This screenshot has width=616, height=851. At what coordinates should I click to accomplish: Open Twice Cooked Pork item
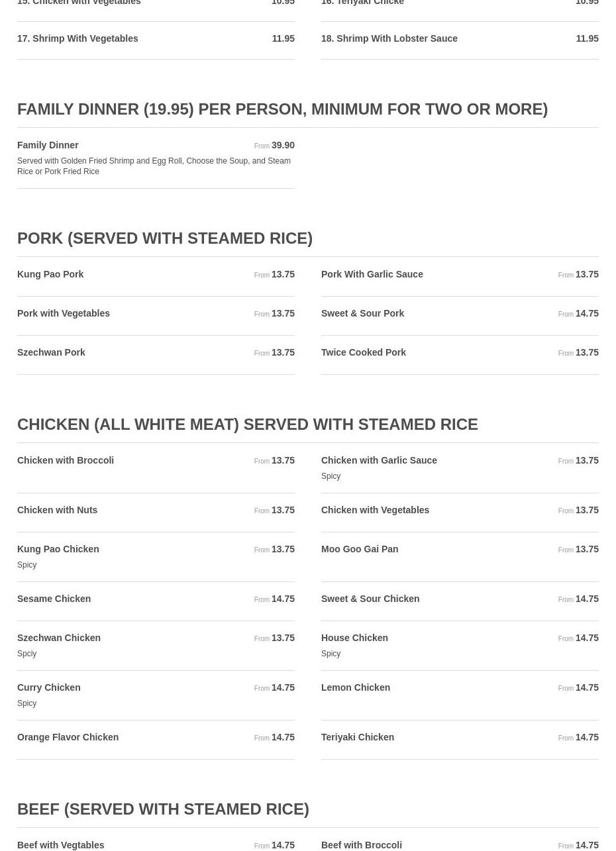click(x=460, y=355)
